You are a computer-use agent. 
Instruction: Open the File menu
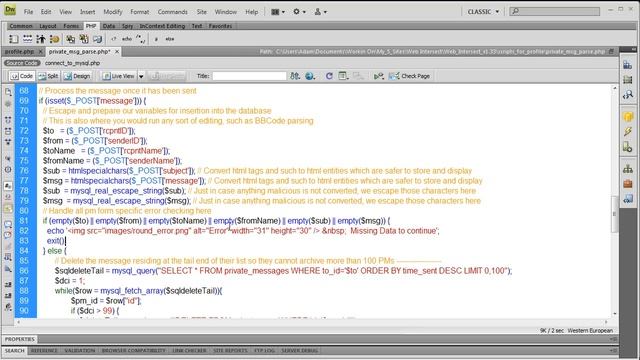(28, 12)
